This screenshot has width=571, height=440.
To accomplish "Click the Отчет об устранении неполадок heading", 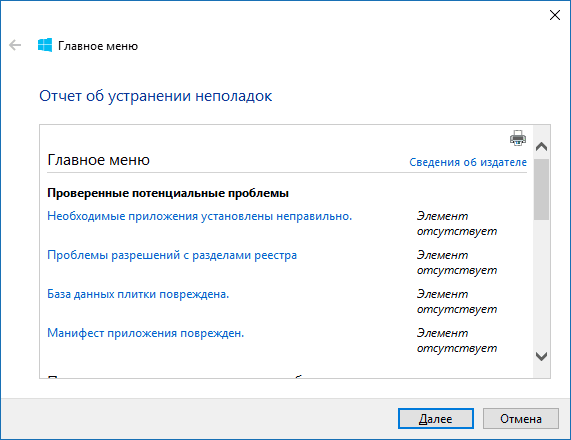I will 155,96.
